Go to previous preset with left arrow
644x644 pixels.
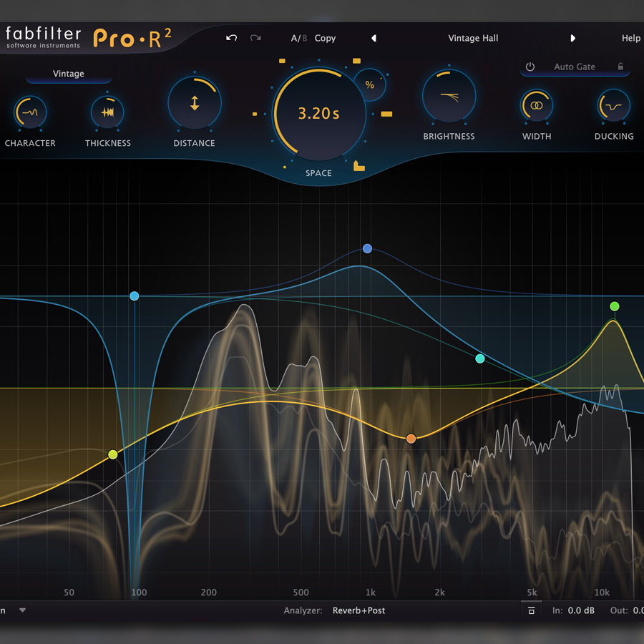[374, 38]
